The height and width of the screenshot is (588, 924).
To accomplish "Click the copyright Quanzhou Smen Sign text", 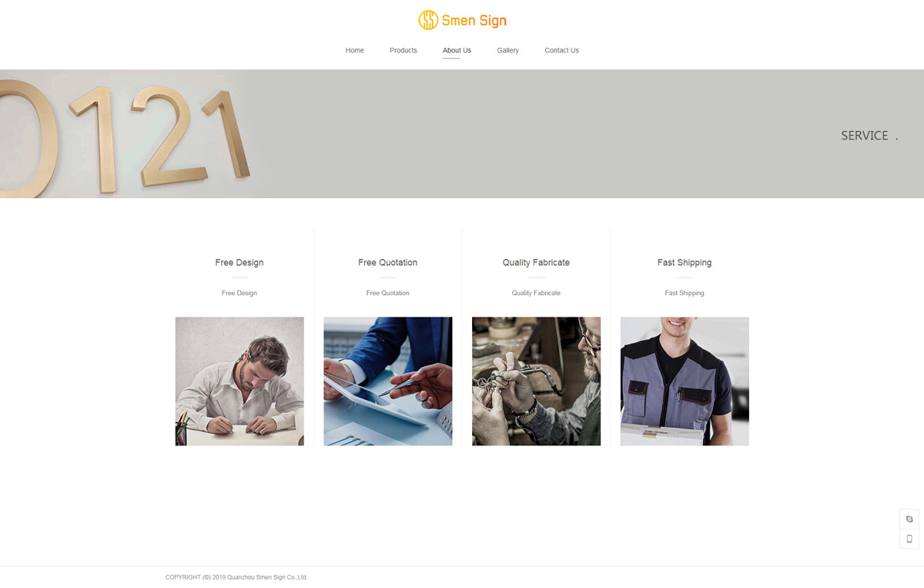I will 236,577.
